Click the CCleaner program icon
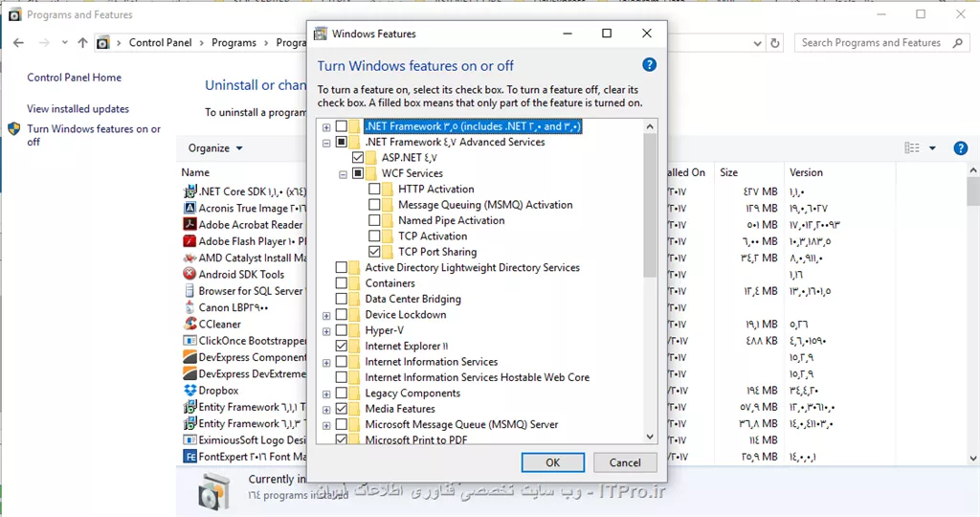 [189, 324]
